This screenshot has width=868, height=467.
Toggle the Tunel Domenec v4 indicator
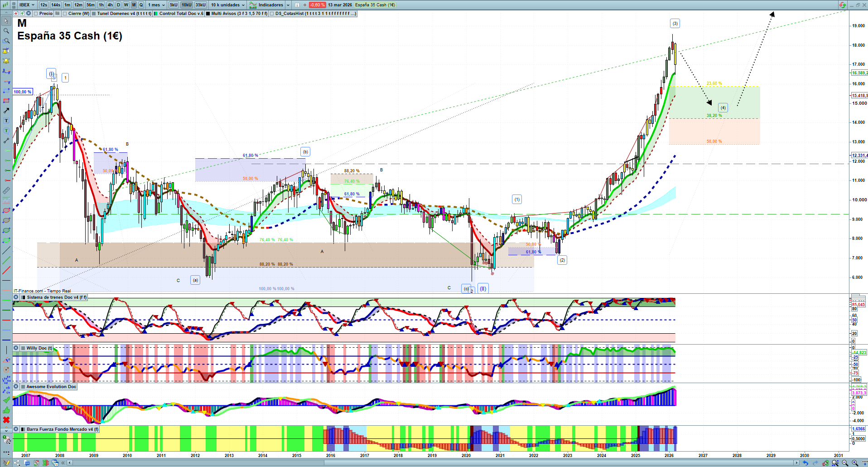click(x=94, y=14)
